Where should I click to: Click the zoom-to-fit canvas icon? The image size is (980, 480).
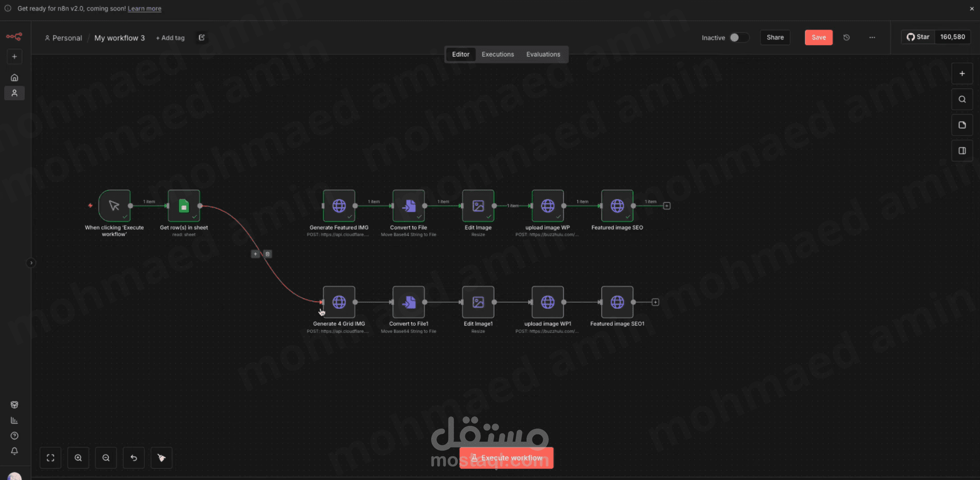pyautogui.click(x=50, y=457)
